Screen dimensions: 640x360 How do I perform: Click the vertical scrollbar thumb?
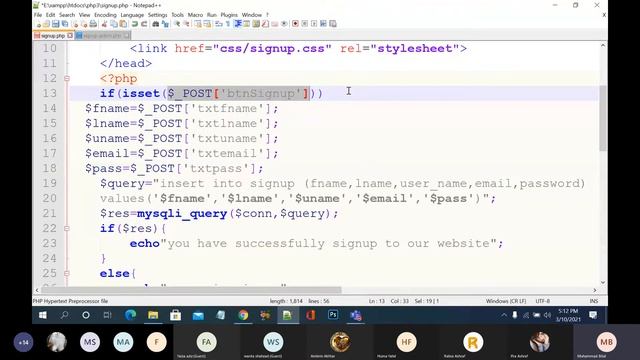[603, 118]
